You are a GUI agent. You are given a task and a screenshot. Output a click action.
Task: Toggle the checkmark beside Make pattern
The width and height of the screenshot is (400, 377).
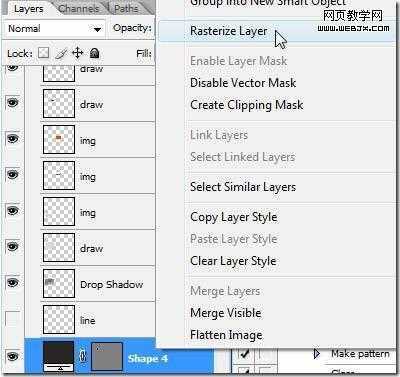(244, 354)
